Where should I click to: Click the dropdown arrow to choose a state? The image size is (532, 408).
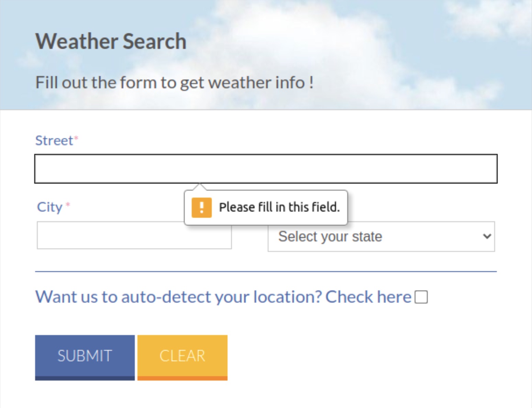pyautogui.click(x=487, y=236)
